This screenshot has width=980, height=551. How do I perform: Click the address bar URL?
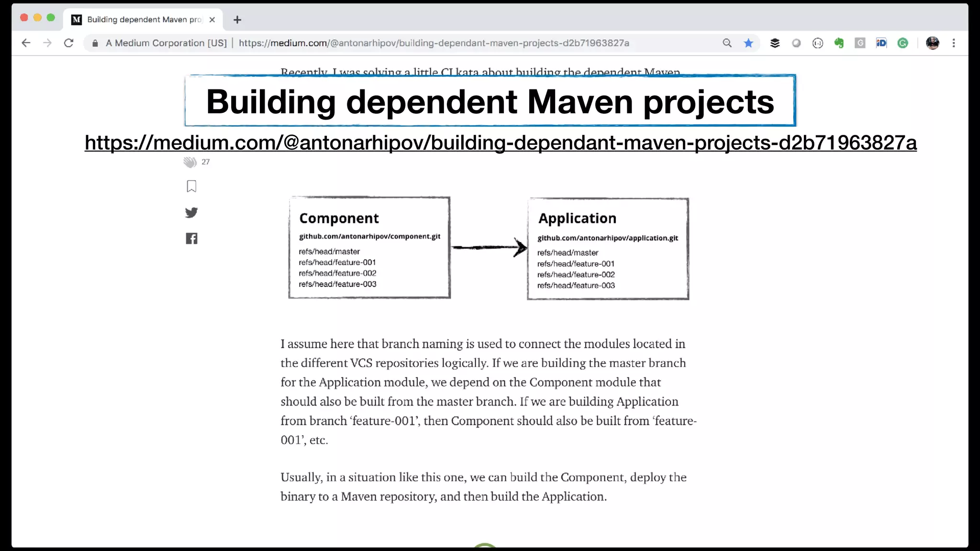(x=434, y=43)
